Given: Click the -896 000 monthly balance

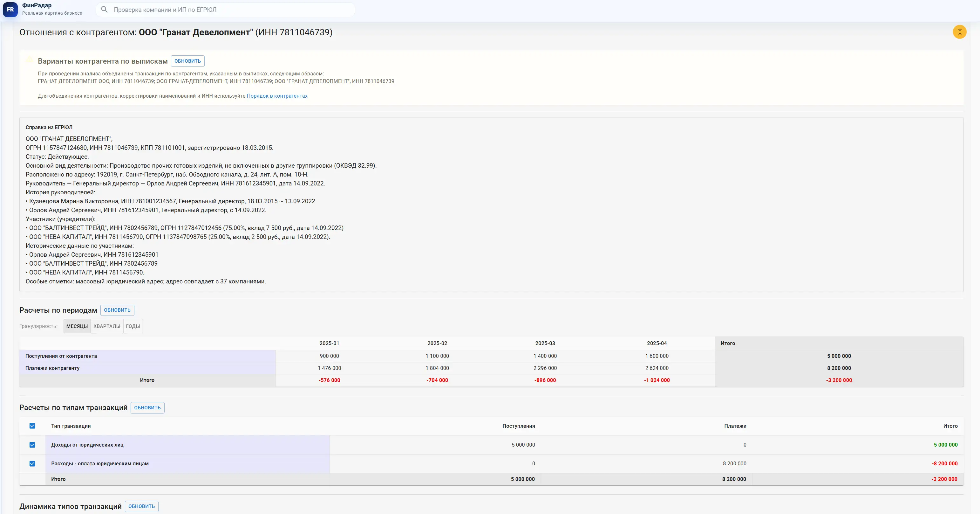Looking at the screenshot, I should (x=545, y=380).
